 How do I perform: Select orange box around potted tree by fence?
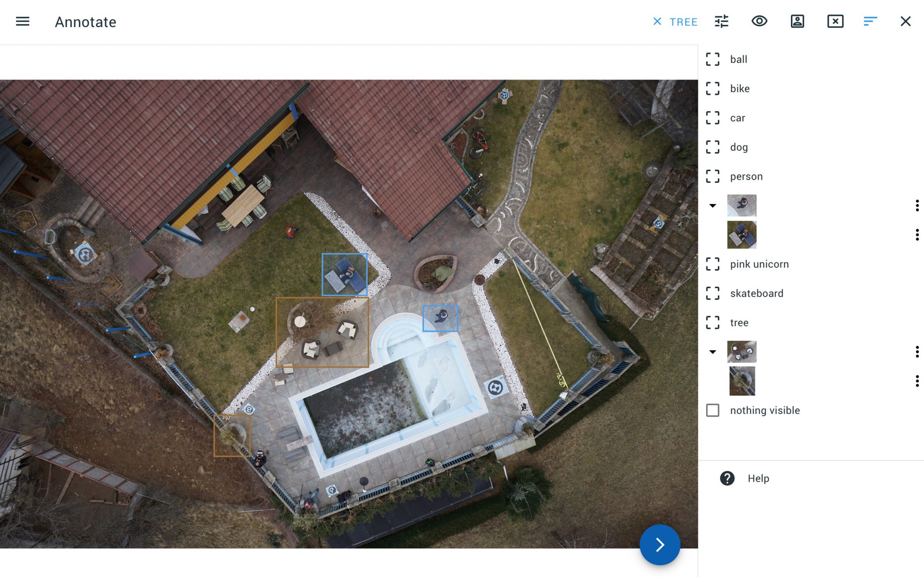pyautogui.click(x=232, y=436)
